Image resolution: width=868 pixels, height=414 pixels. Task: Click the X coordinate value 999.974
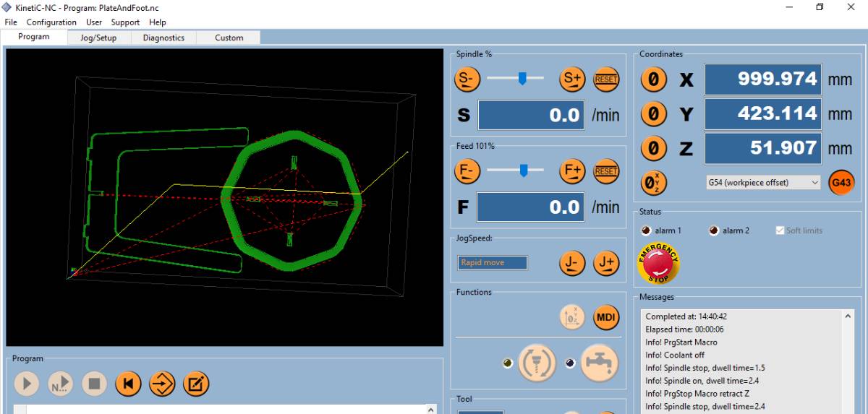(762, 79)
